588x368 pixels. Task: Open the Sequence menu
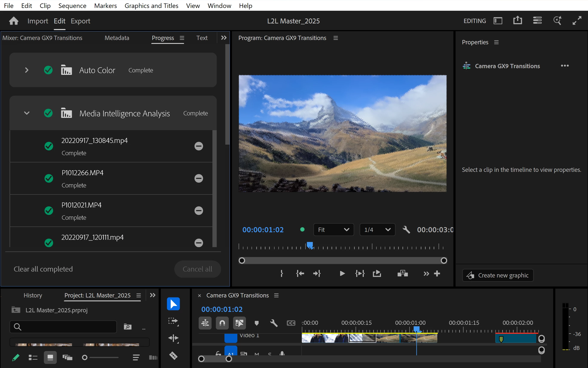click(72, 6)
